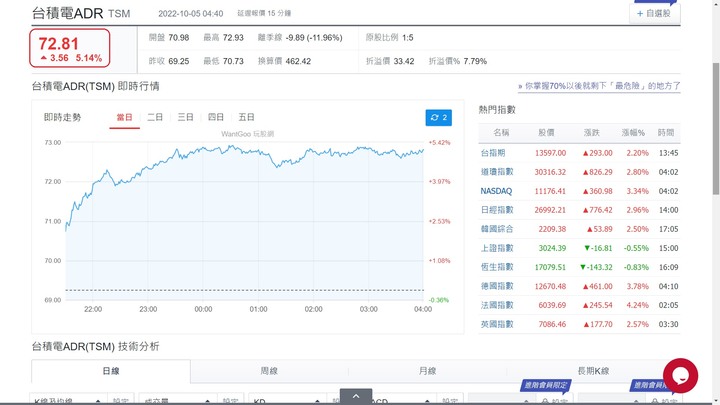Expand the 成交量 indicator dropdown
The height and width of the screenshot is (405, 720).
(178, 400)
